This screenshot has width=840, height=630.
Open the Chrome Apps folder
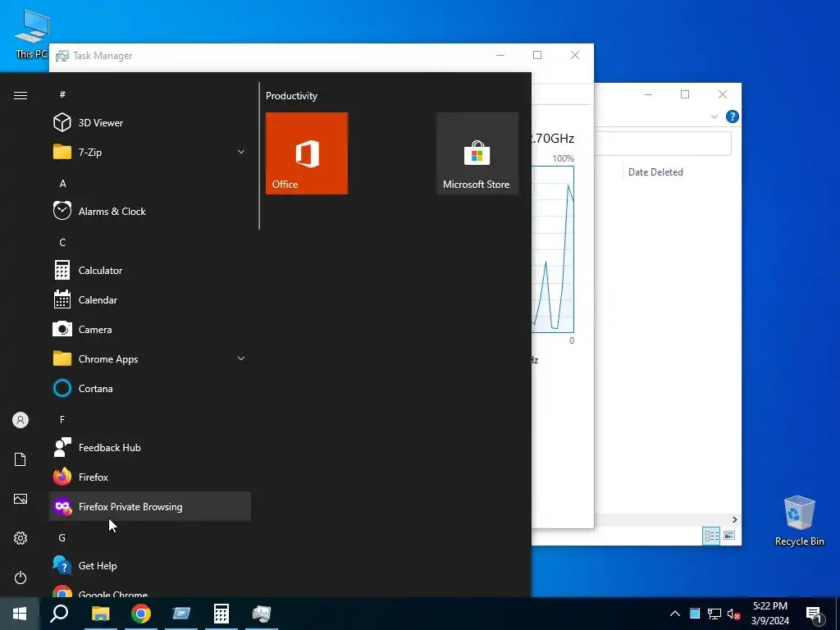[150, 359]
